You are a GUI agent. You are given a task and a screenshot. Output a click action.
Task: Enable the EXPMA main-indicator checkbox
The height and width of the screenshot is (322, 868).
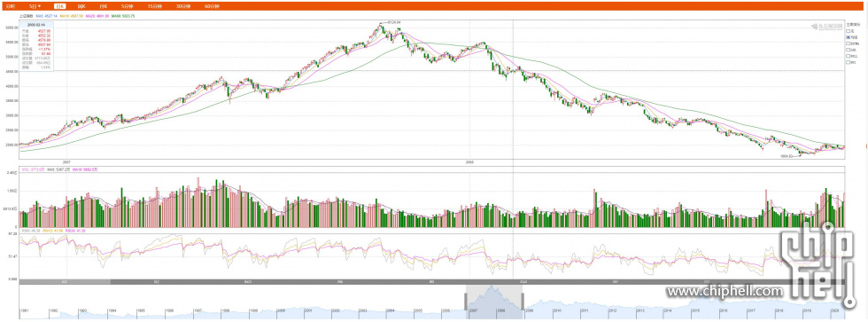pyautogui.click(x=849, y=43)
